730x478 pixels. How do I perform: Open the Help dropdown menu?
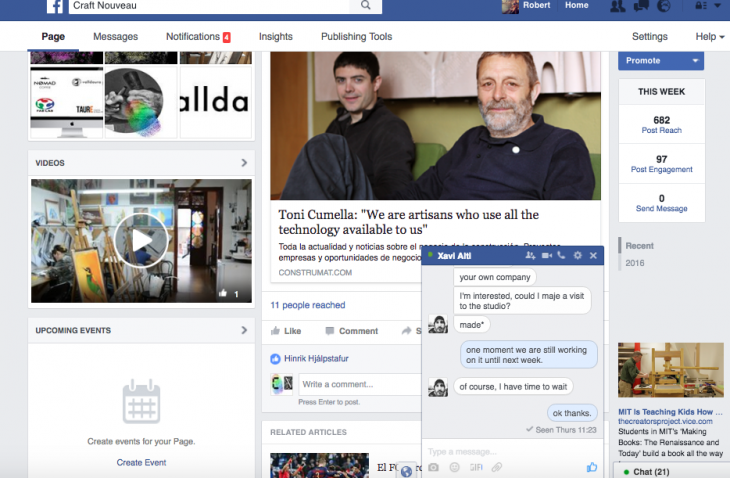(710, 37)
